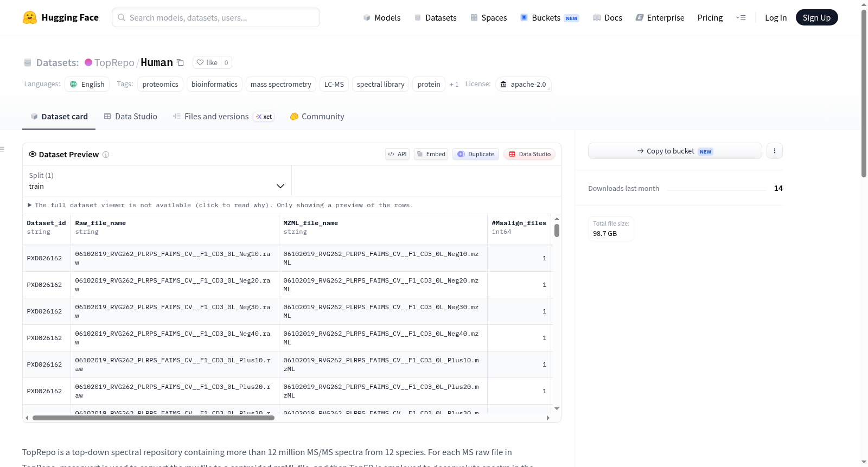Select the English language tag

87,84
